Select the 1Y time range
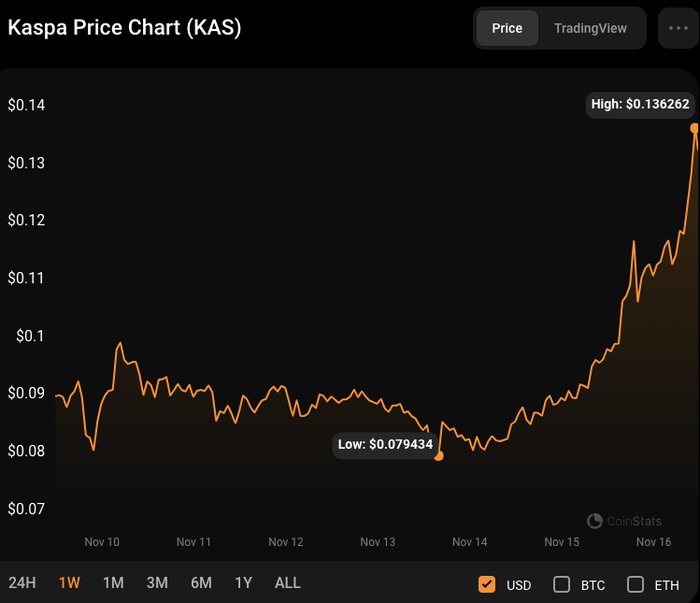 point(244,582)
